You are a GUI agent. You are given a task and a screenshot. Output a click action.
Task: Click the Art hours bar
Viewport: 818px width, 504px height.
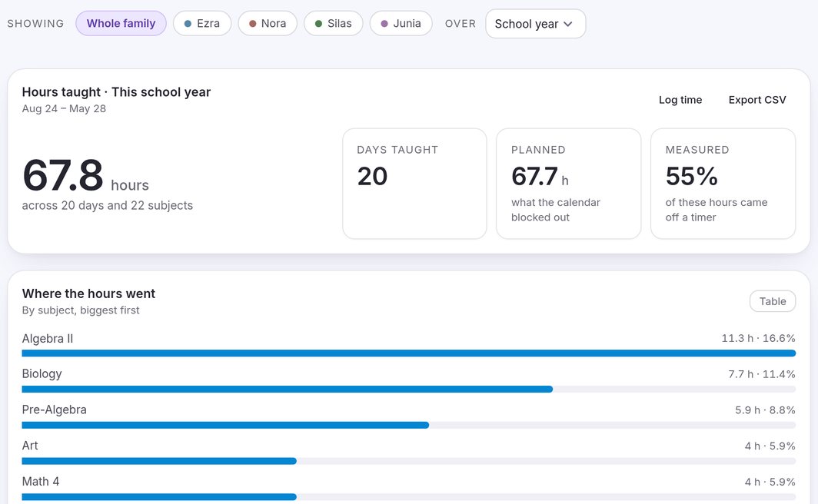click(408, 461)
